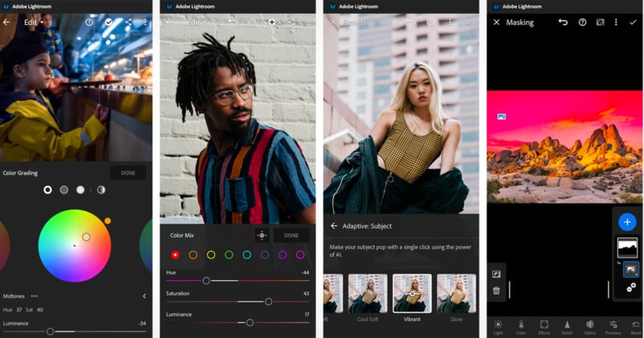Click the orange dot on color wheel edge
This screenshot has width=644, height=338.
click(108, 221)
